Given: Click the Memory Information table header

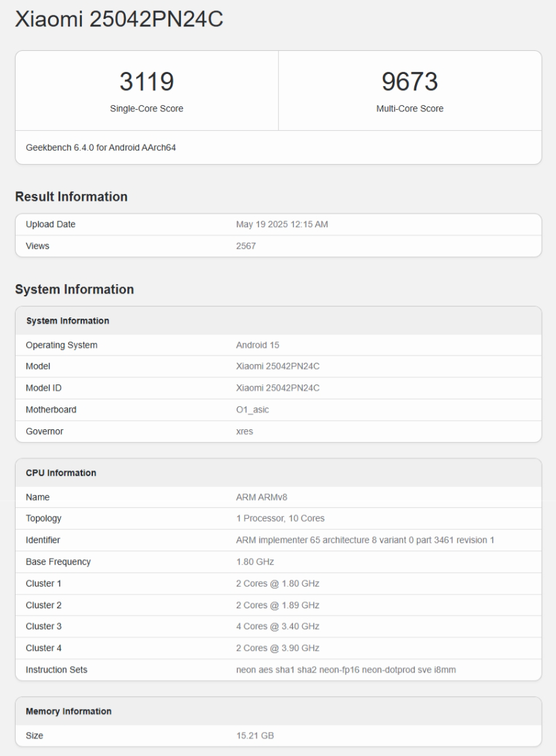Looking at the screenshot, I should point(68,711).
